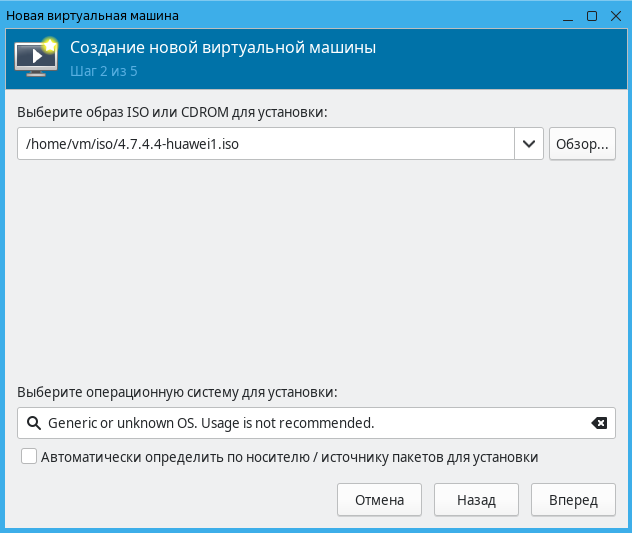Click the 'Автоматически определить по носителю' checkbox label
The width and height of the screenshot is (632, 533).
290,457
